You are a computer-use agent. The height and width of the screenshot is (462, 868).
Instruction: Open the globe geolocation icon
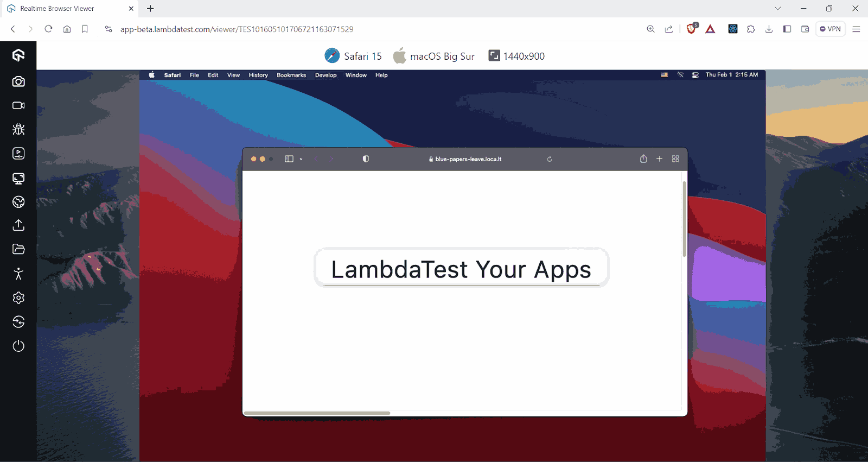coord(18,202)
